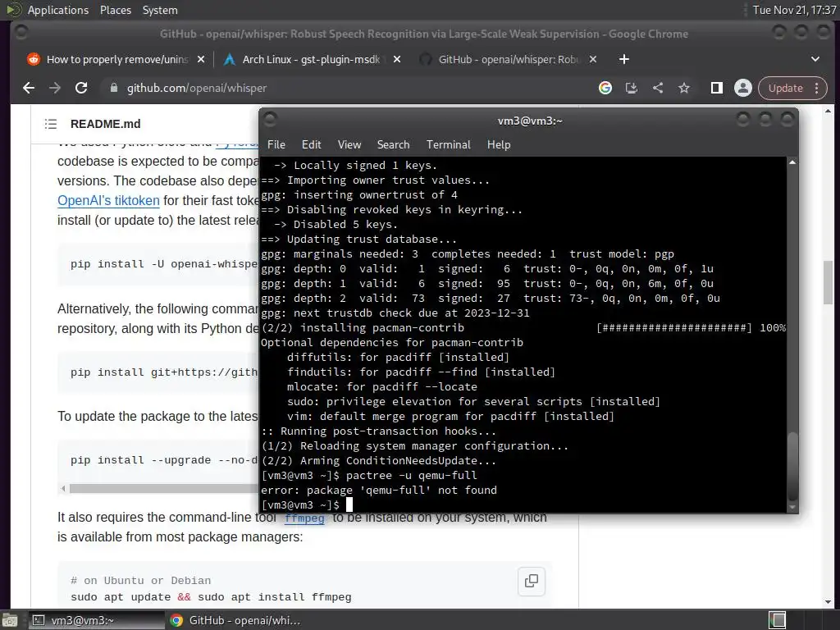
Task: Click the code block horizontal scrollbar
Action: [x=163, y=489]
